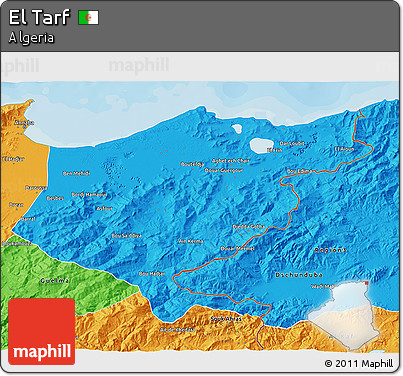This screenshot has width=403, height=376.
Task: Click the "Ben Mehidi" town label
Action: click(76, 173)
